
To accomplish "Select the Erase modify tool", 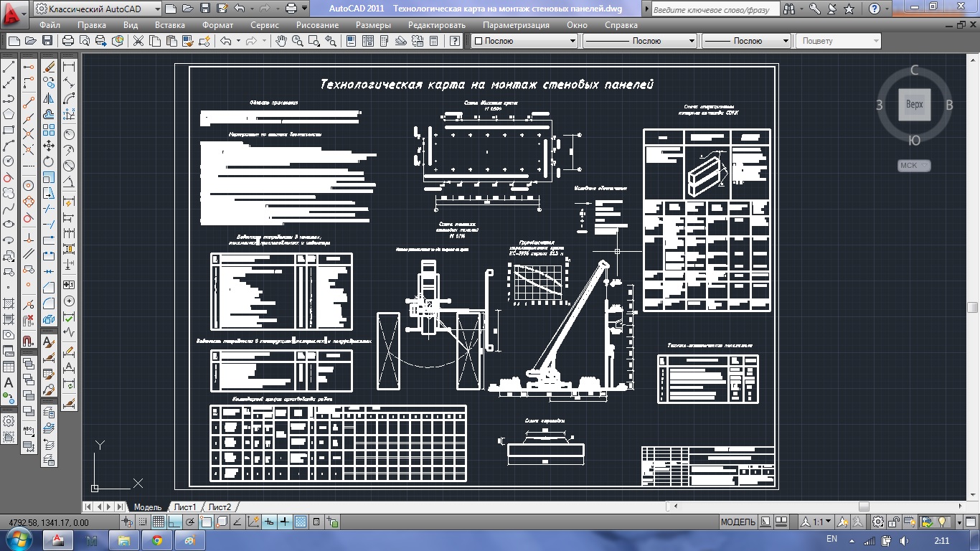I will (49, 67).
